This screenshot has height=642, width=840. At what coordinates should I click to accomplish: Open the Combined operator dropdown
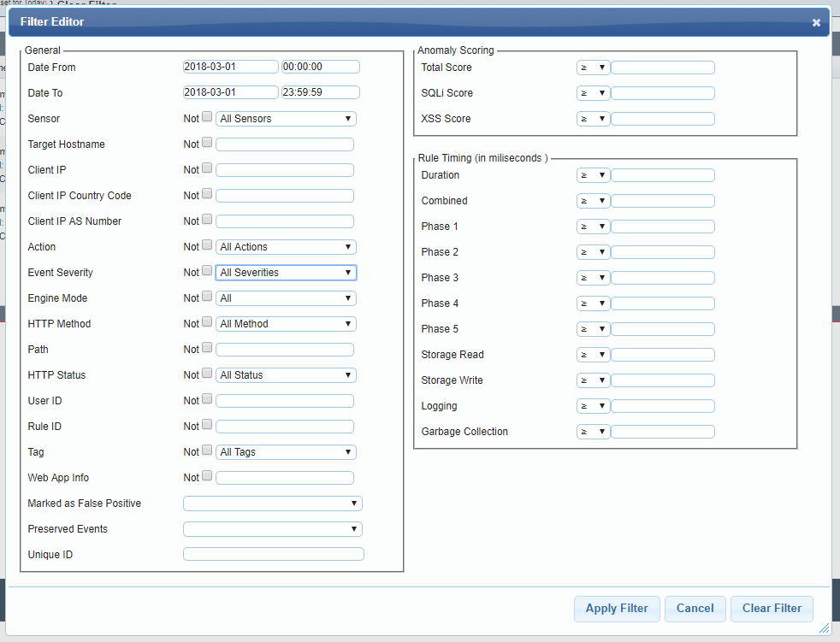(593, 201)
